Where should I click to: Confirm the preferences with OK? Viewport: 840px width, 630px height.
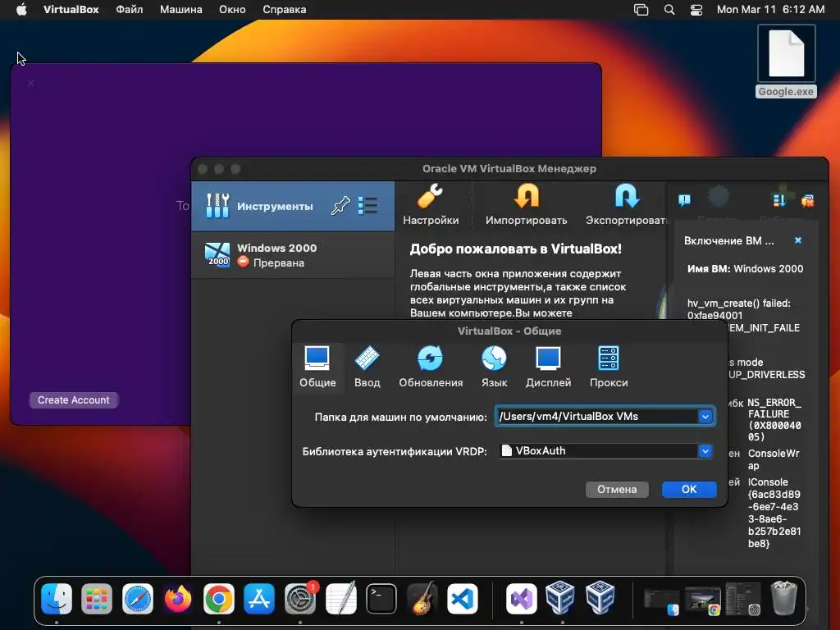click(x=689, y=489)
